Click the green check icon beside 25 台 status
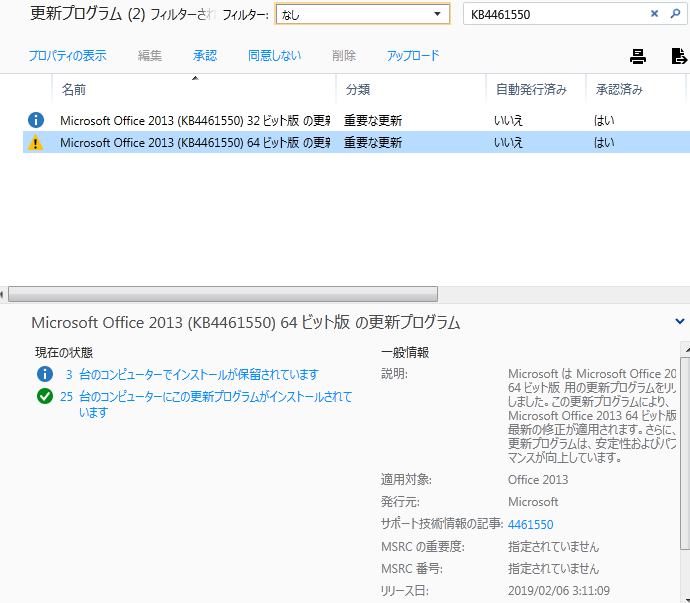This screenshot has width=690, height=603. coord(44,396)
